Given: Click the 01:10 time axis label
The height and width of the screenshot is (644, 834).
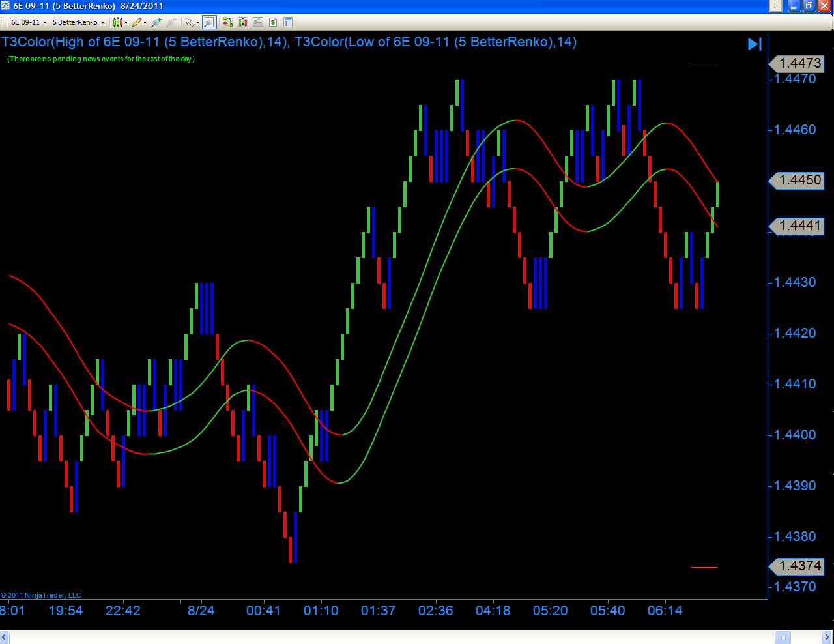Looking at the screenshot, I should click(x=321, y=611).
